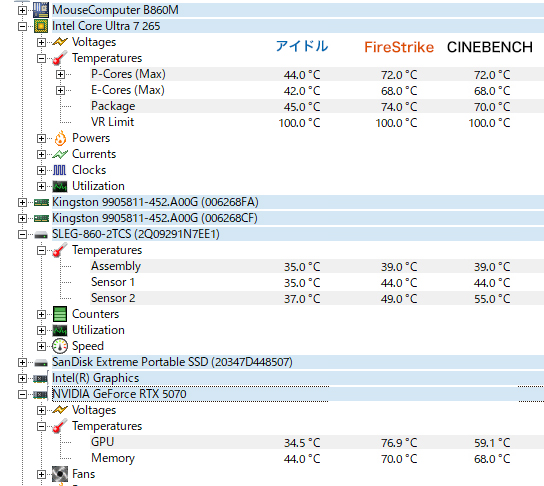Click the SanDisk Extreme Portable SSD drive icon
The width and height of the screenshot is (544, 486).
coord(41,363)
